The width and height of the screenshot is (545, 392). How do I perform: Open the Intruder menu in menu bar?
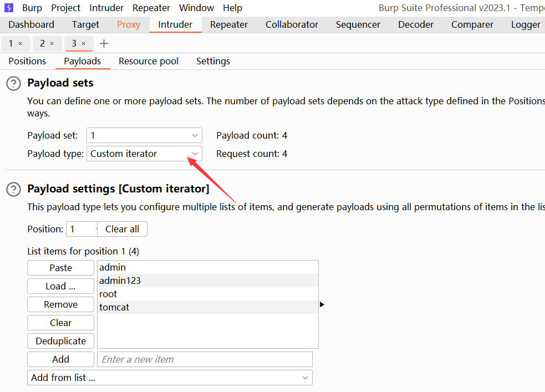106,8
